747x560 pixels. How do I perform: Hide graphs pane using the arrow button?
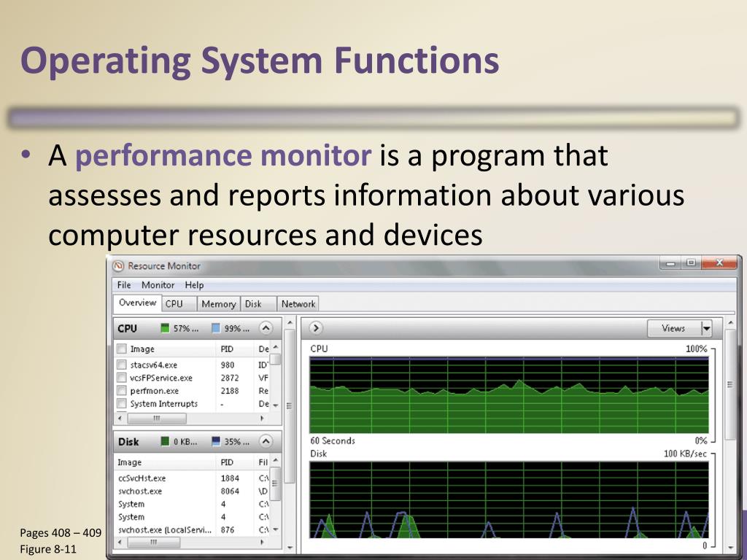(x=317, y=328)
